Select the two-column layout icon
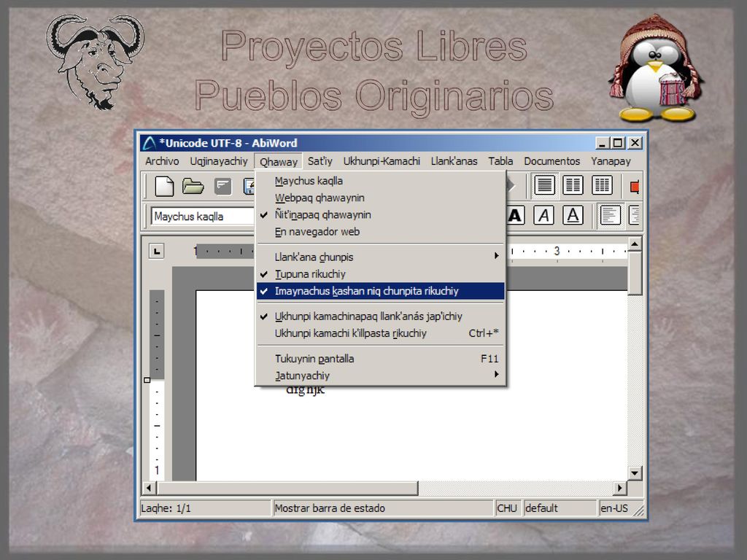Screen dimensions: 747x560 pos(573,185)
